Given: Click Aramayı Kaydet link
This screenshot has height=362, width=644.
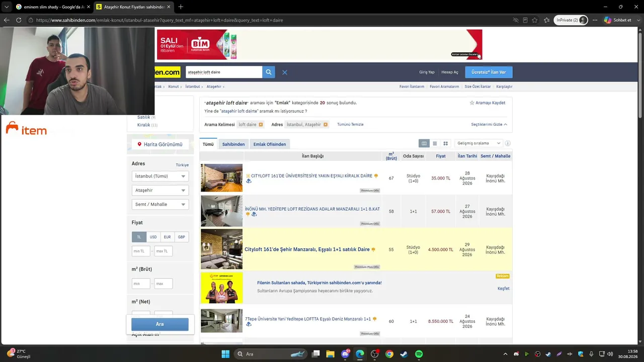Looking at the screenshot, I should coord(491,103).
